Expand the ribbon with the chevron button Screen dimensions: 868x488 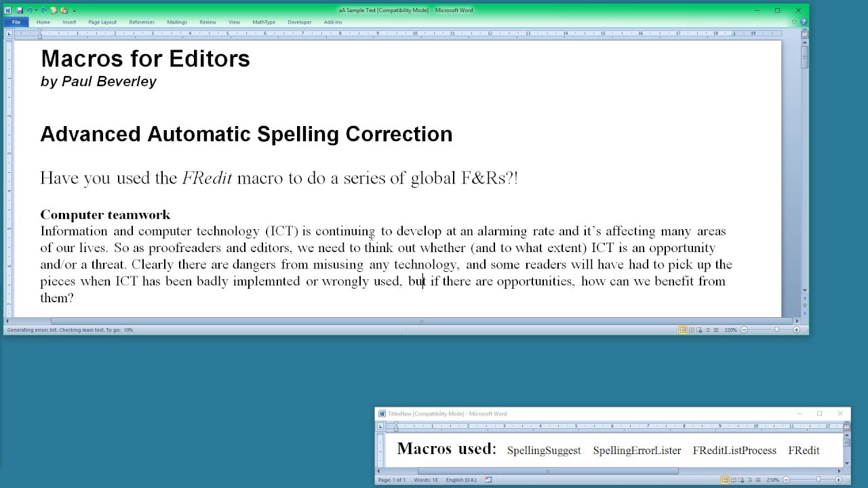click(x=794, y=22)
